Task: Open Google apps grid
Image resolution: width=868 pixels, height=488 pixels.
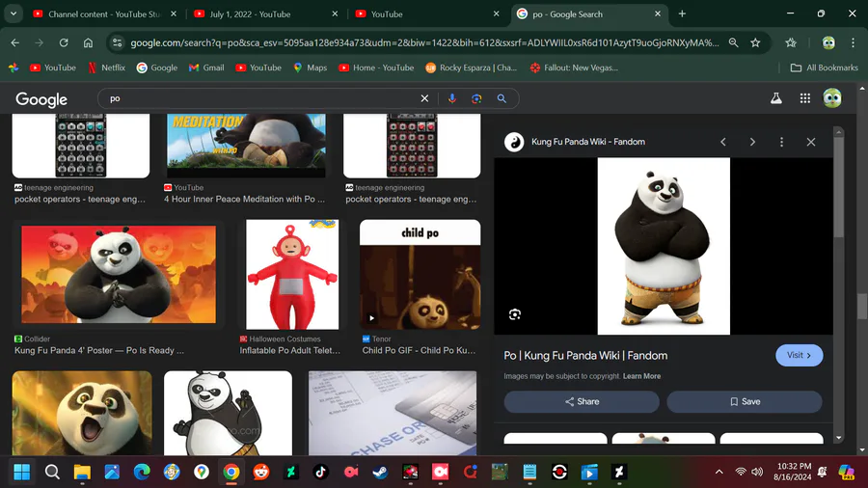Action: click(805, 98)
